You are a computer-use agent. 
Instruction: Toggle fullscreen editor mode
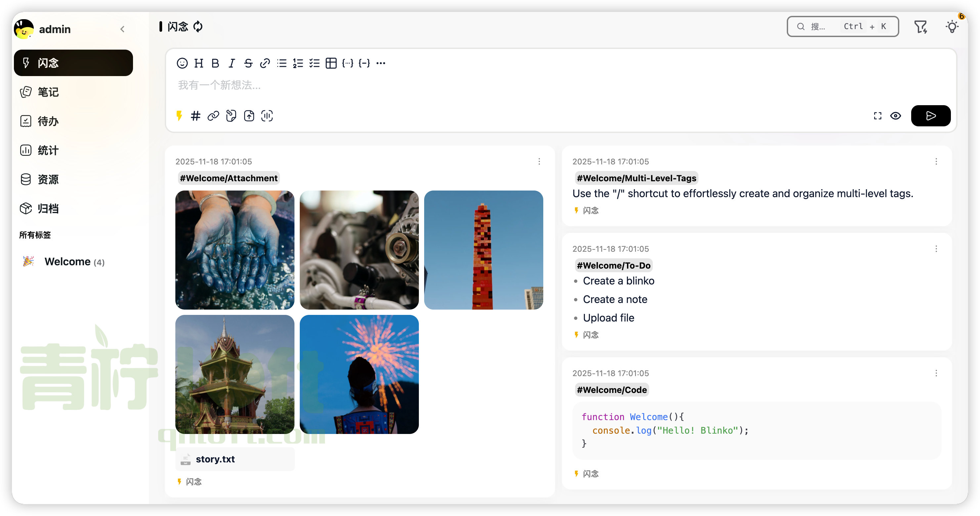(878, 115)
